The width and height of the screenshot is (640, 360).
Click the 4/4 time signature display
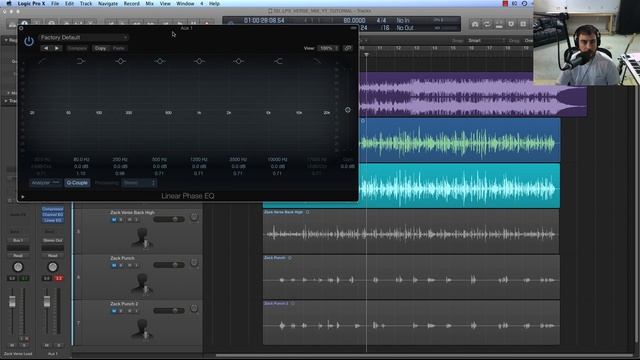coord(381,20)
